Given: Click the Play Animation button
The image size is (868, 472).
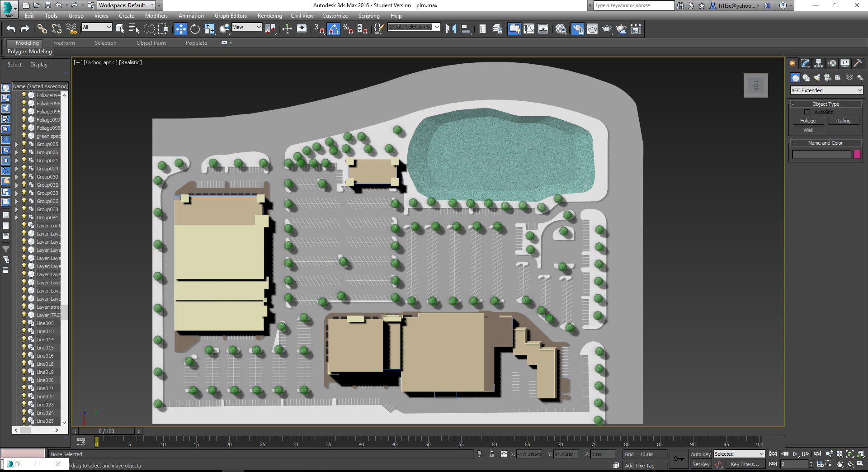Looking at the screenshot, I should pyautogui.click(x=795, y=454).
